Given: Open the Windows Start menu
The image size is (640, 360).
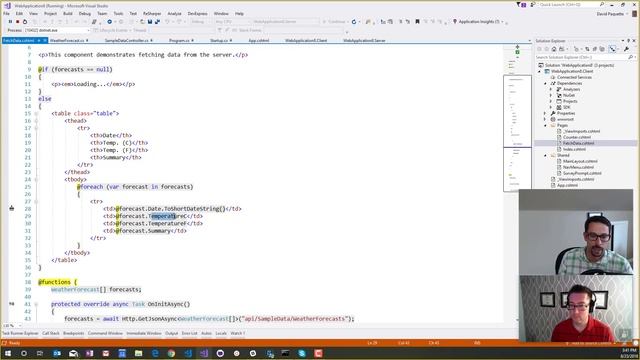Looking at the screenshot, I should click(x=7, y=353).
